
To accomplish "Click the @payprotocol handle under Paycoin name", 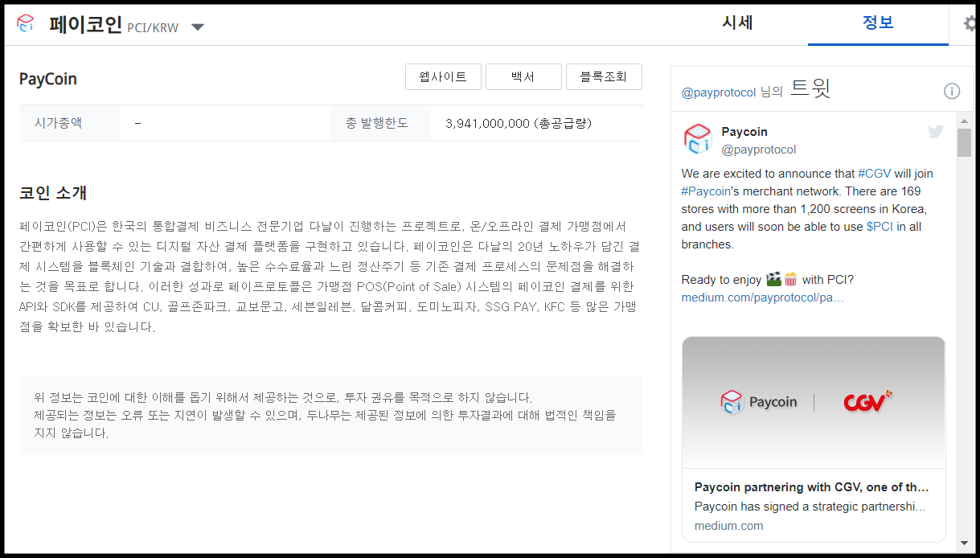I will pos(759,150).
